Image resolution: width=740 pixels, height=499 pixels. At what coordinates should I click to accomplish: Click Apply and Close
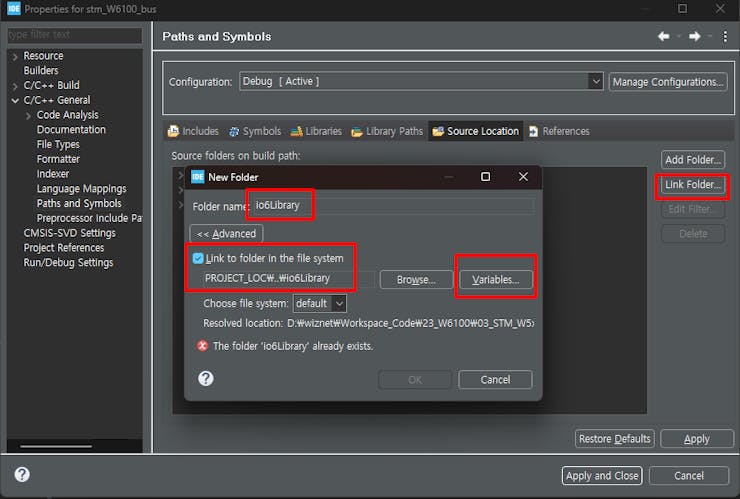click(602, 475)
